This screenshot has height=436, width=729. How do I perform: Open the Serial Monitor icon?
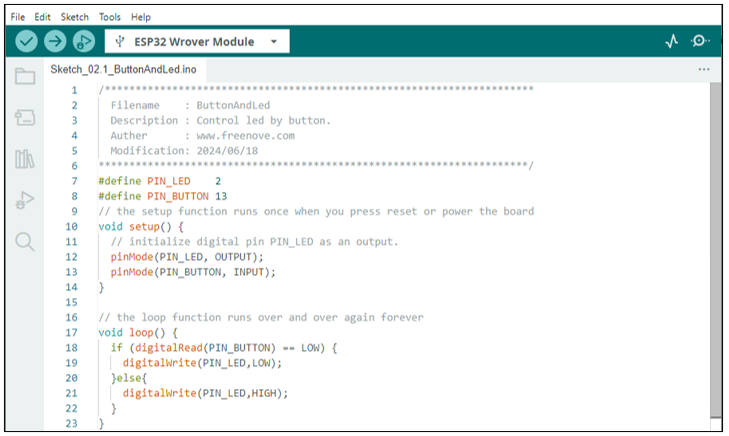[x=700, y=41]
